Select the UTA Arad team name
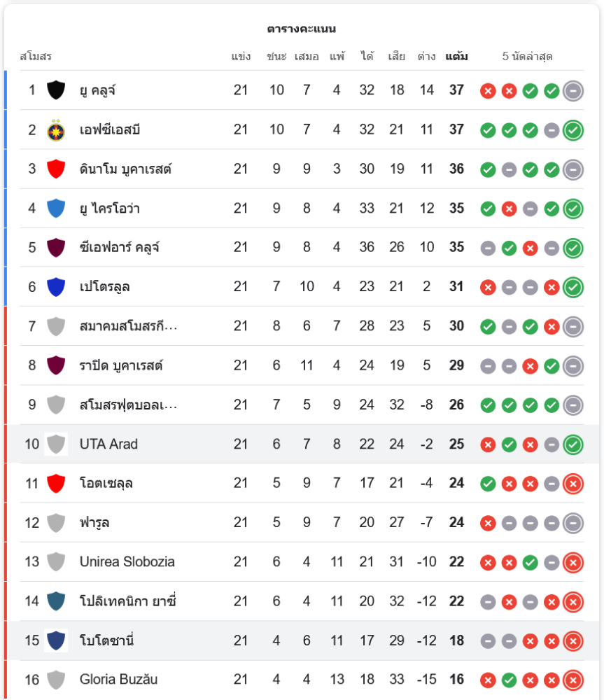604x700 pixels. (x=108, y=444)
